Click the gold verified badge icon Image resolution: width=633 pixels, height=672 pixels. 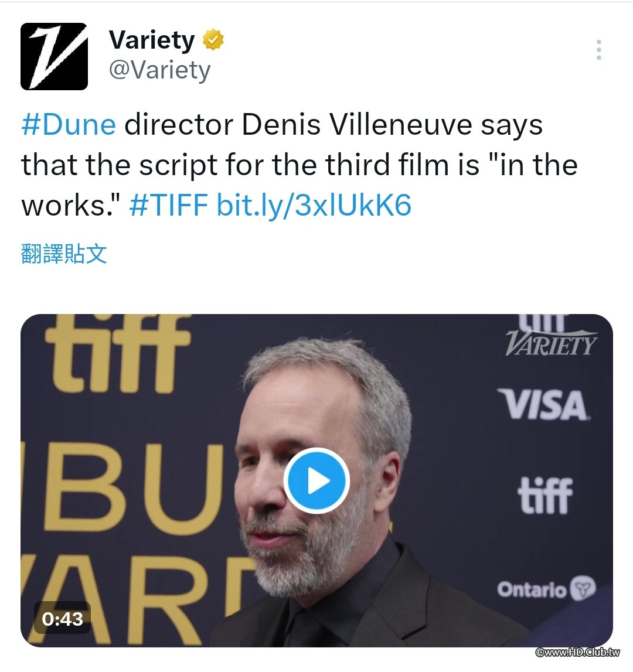pos(213,40)
